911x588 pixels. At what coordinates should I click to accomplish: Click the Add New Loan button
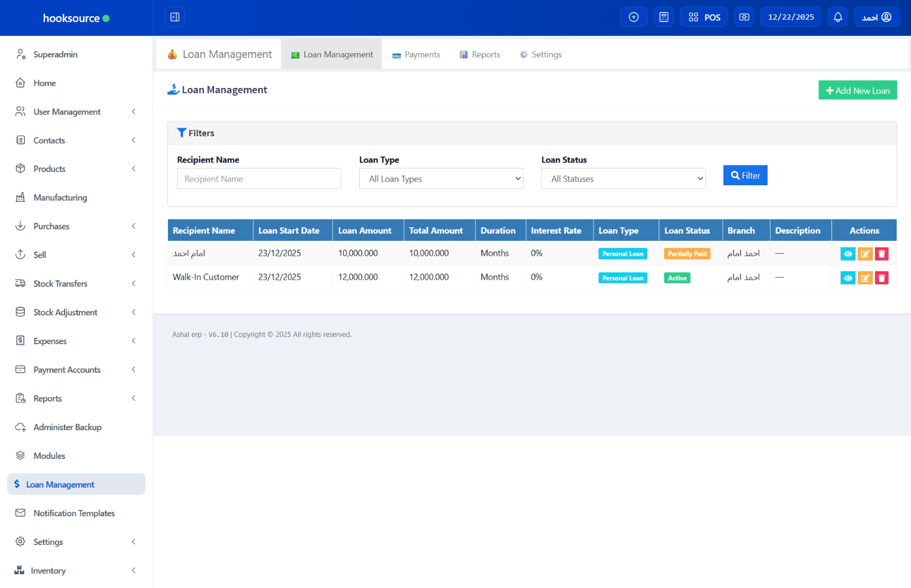[x=857, y=90]
